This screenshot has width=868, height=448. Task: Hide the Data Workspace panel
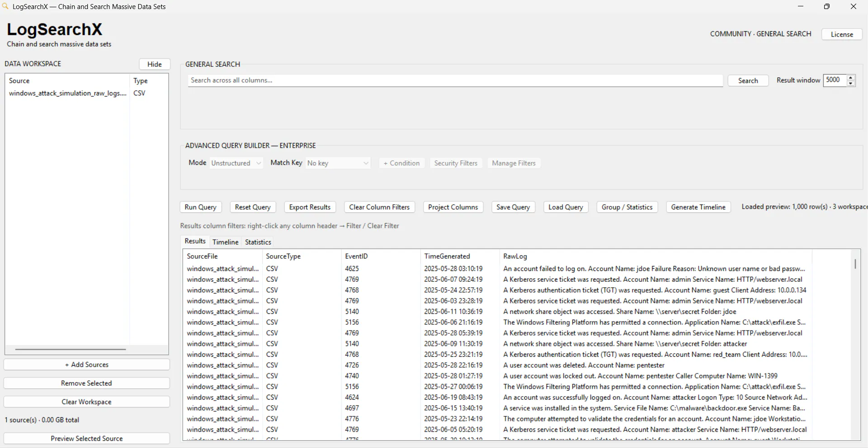tap(155, 64)
